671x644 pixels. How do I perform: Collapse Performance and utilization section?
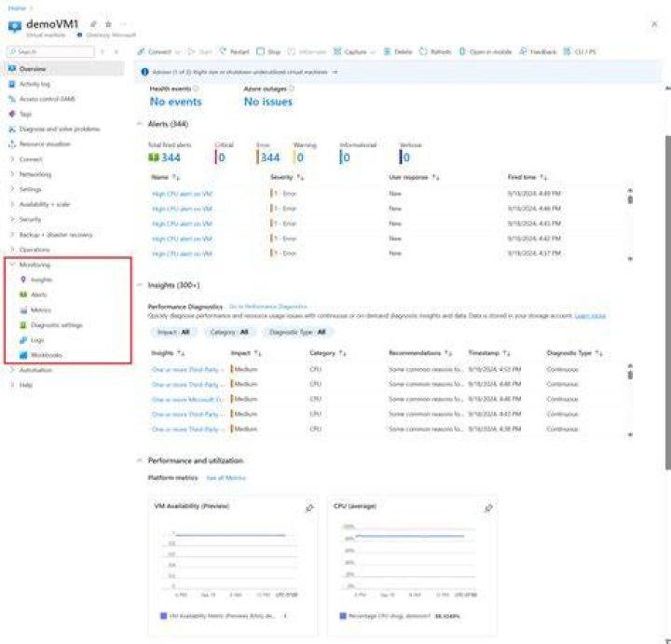[139, 460]
